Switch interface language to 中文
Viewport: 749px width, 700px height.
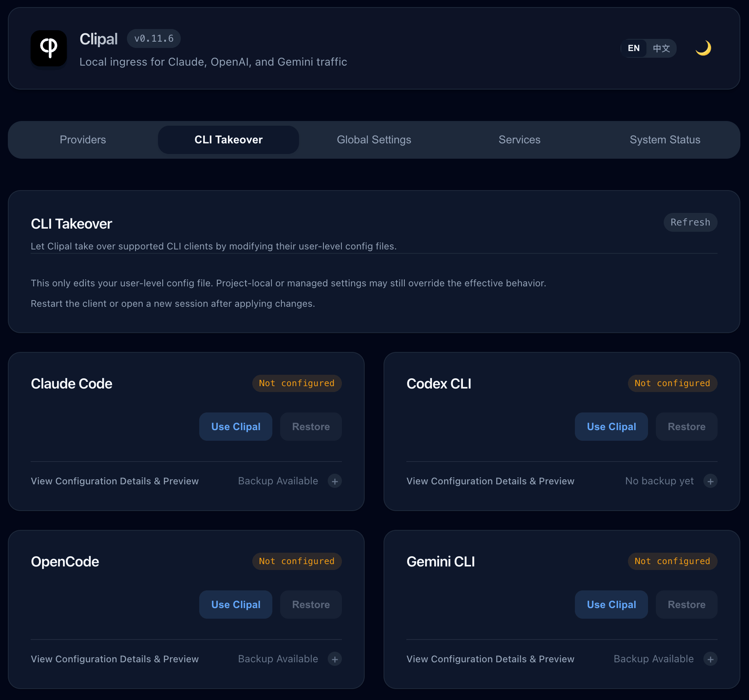click(x=661, y=48)
